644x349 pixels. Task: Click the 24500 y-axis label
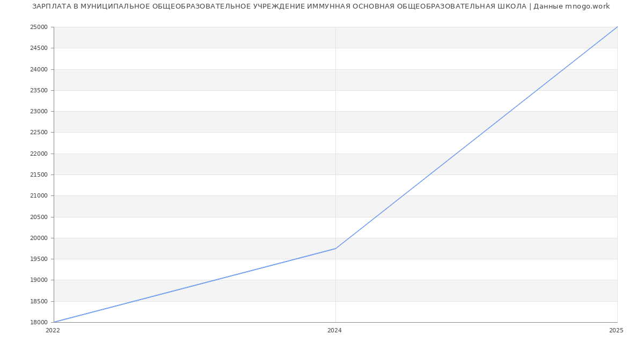(x=39, y=48)
